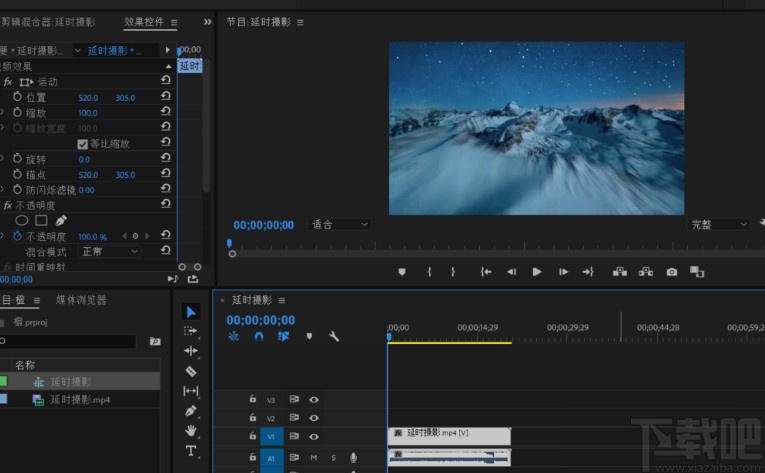Image resolution: width=765 pixels, height=473 pixels.
Task: Select the Razor tool in the toolbar
Action: click(191, 371)
